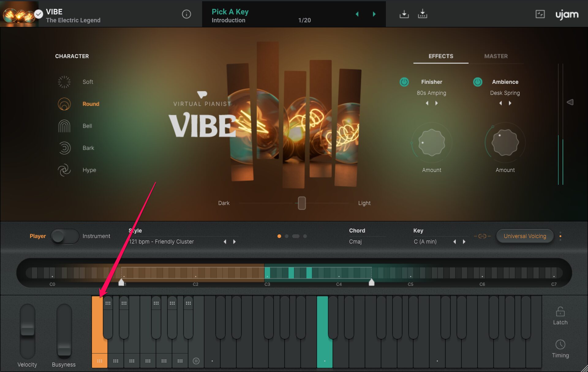Switch the Player/Instrument mode toggle
Screen dimensions: 588x372
(x=65, y=236)
